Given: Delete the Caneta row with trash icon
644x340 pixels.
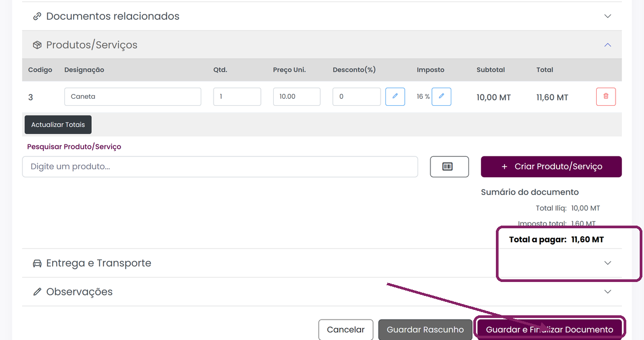Looking at the screenshot, I should coord(606,97).
